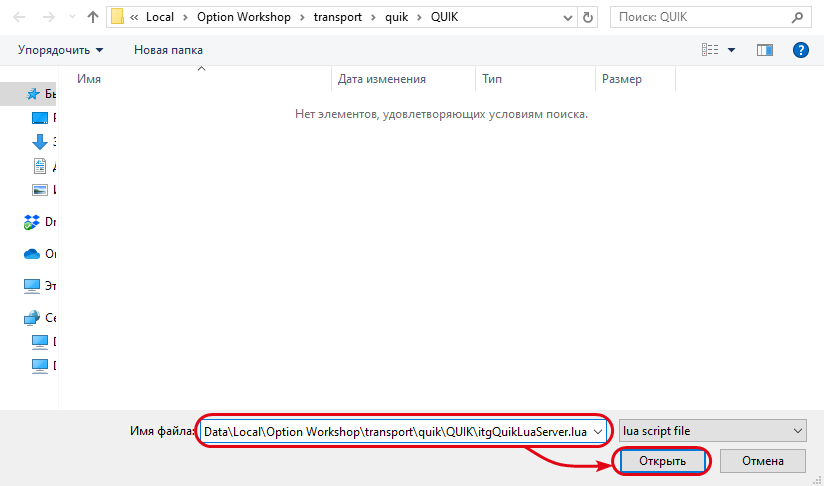Open the 'lua script file' type dropdown
Image resolution: width=824 pixels, height=486 pixels.
click(x=712, y=431)
